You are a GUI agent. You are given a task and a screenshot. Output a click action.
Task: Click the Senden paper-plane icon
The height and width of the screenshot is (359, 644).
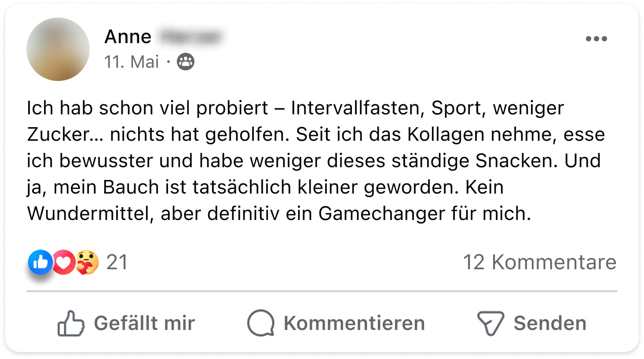point(490,323)
